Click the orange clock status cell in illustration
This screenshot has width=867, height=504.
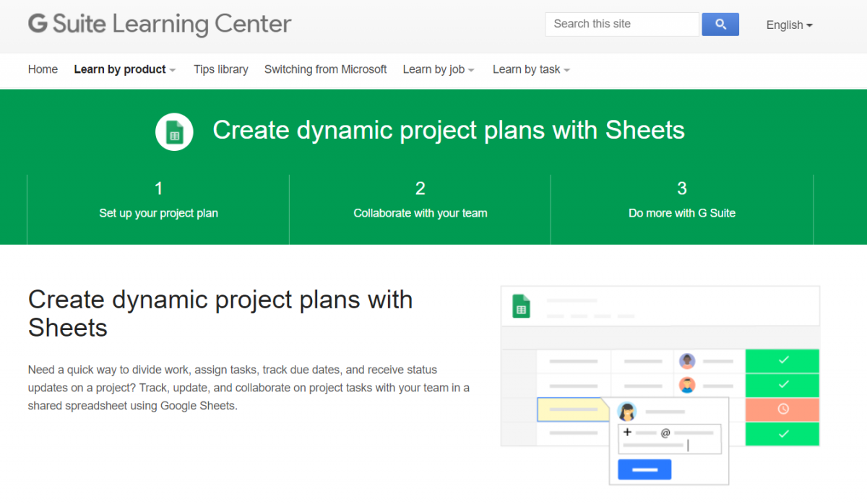pyautogui.click(x=782, y=409)
